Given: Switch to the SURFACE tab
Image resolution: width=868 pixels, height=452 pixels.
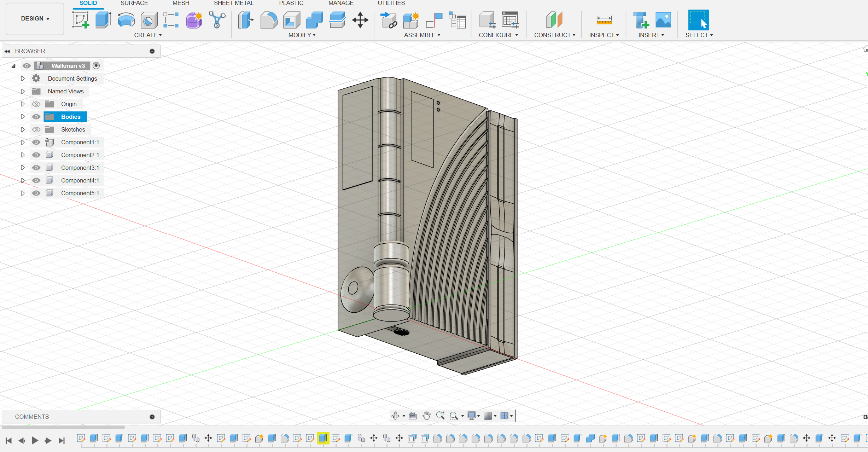Looking at the screenshot, I should (x=134, y=3).
